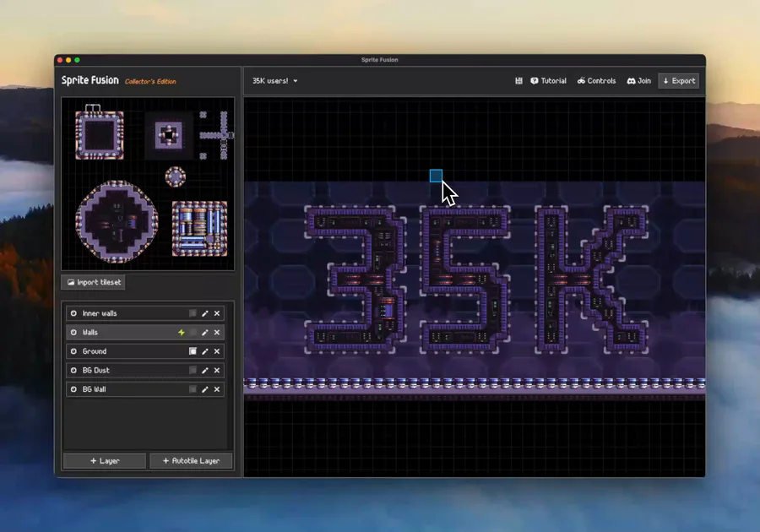Viewport: 760px width, 532px height.
Task: Pick the blue machinery tile block
Action: [x=199, y=229]
